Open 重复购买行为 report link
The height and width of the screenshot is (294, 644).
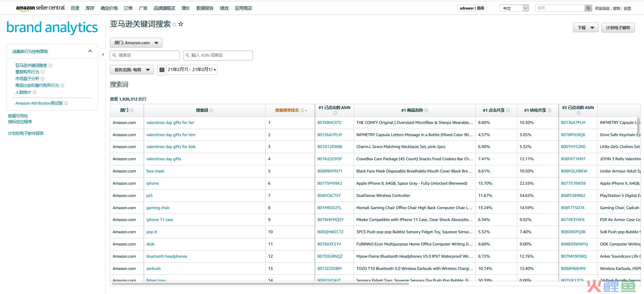27,72
